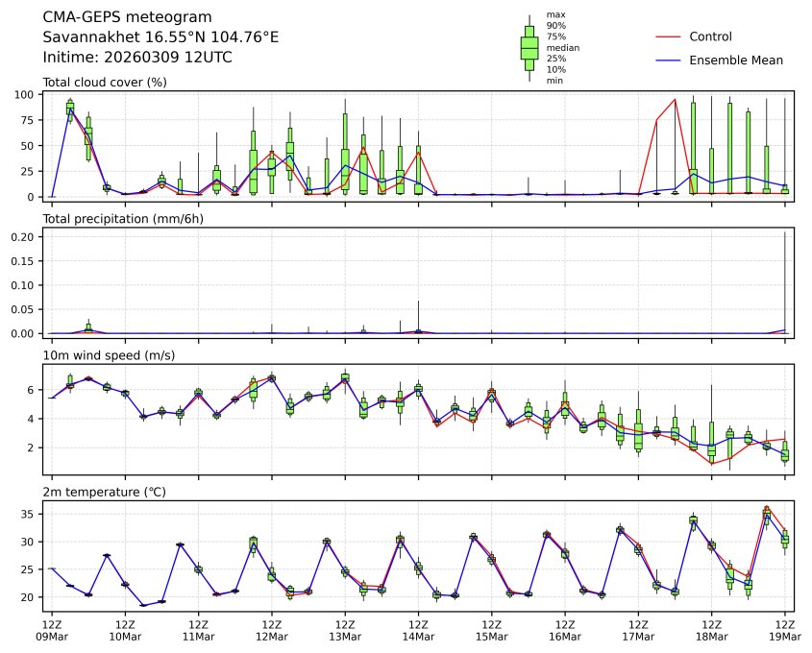Select the 'Control' legend label
This screenshot has height=653, width=812.
coord(710,36)
